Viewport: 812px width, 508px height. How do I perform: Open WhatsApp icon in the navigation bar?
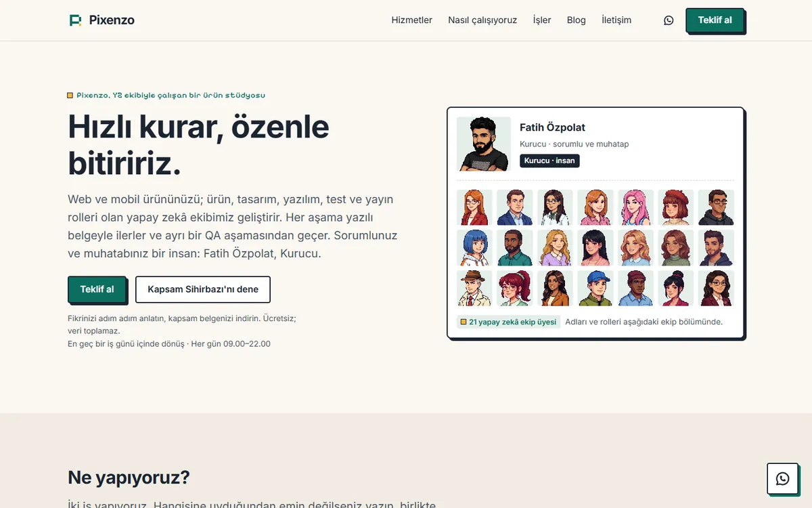[x=669, y=20]
